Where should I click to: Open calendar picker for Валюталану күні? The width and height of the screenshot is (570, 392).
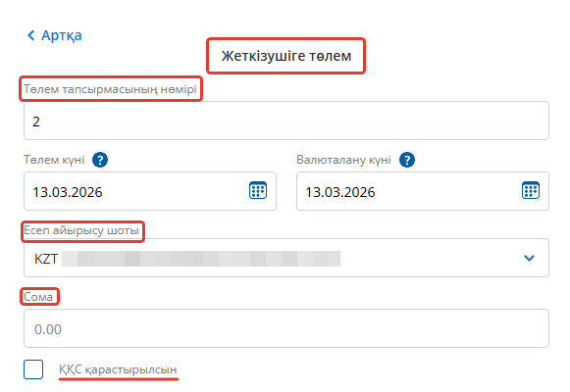coord(531,190)
